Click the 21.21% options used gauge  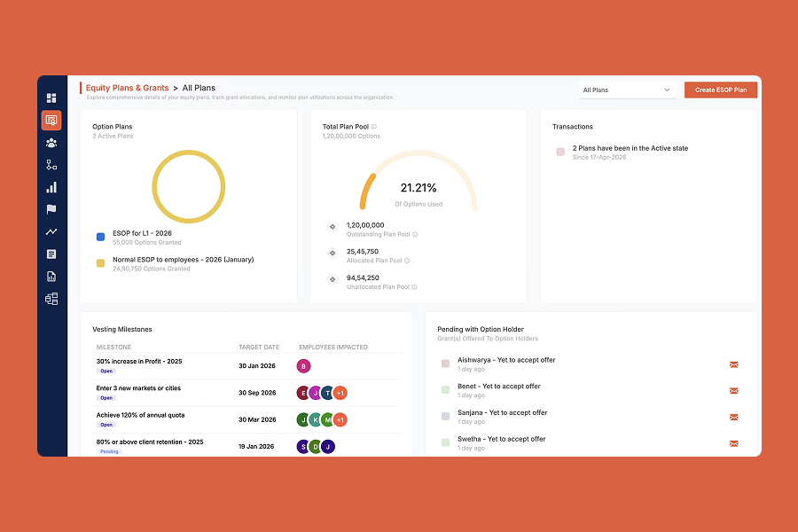pos(419,182)
